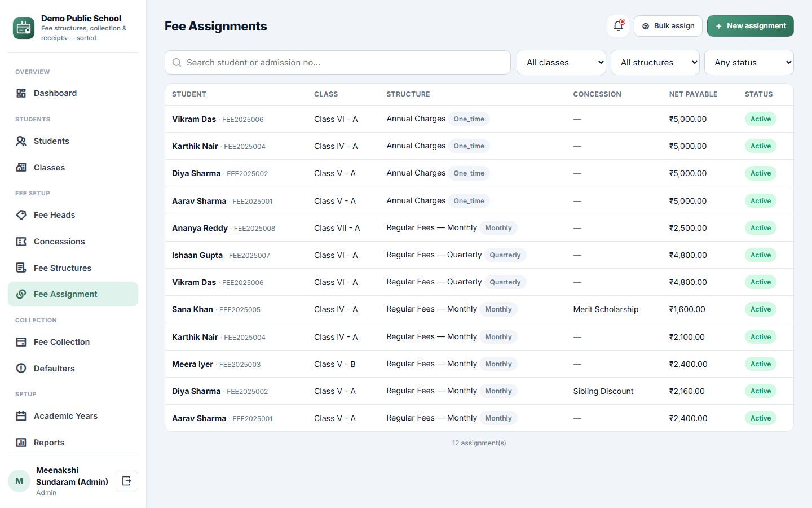
Task: Go to Dashboard in sidebar
Action: (x=73, y=93)
